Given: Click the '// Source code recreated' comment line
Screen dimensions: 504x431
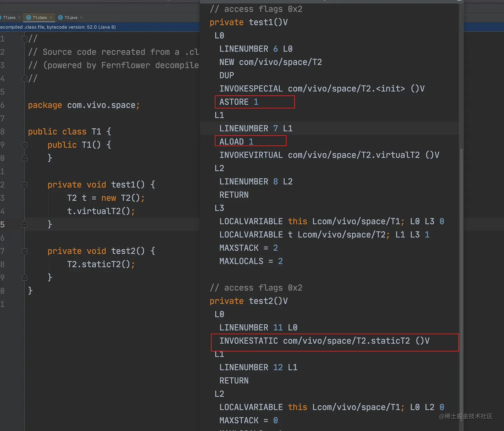Looking at the screenshot, I should (114, 52).
